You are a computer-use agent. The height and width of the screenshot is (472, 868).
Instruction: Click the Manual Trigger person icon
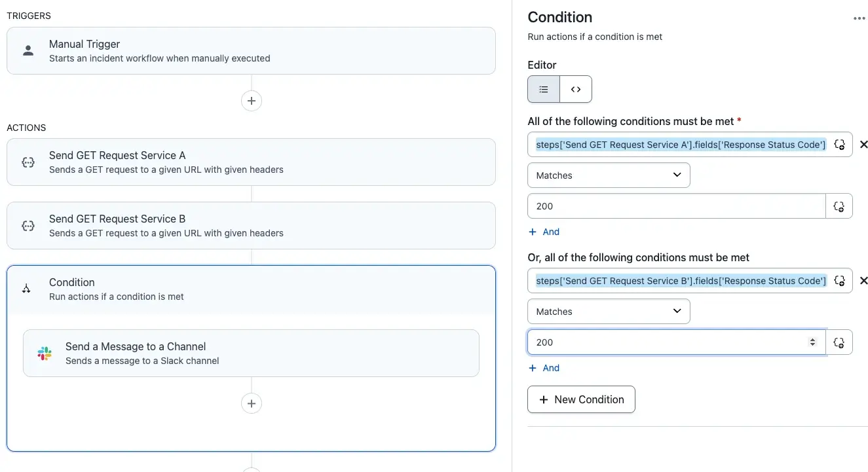click(x=28, y=50)
